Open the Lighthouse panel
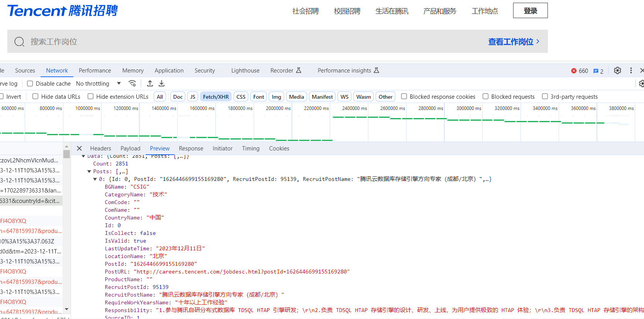 tap(245, 71)
